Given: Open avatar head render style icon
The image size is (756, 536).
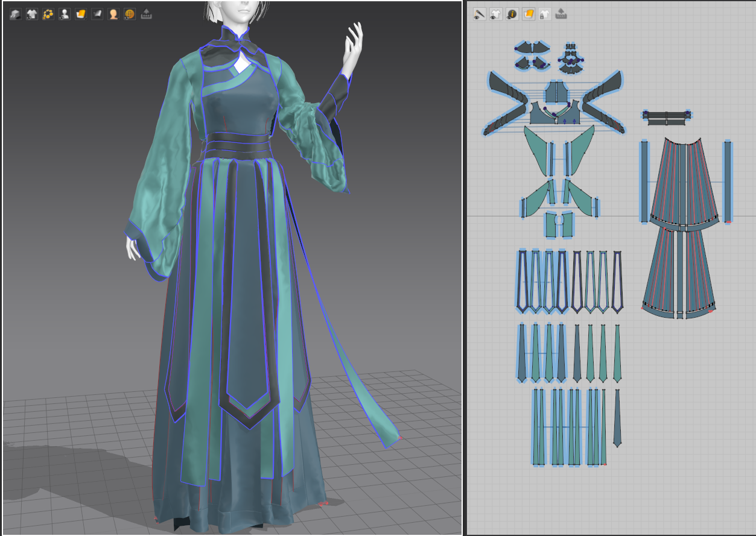Looking at the screenshot, I should 113,14.
